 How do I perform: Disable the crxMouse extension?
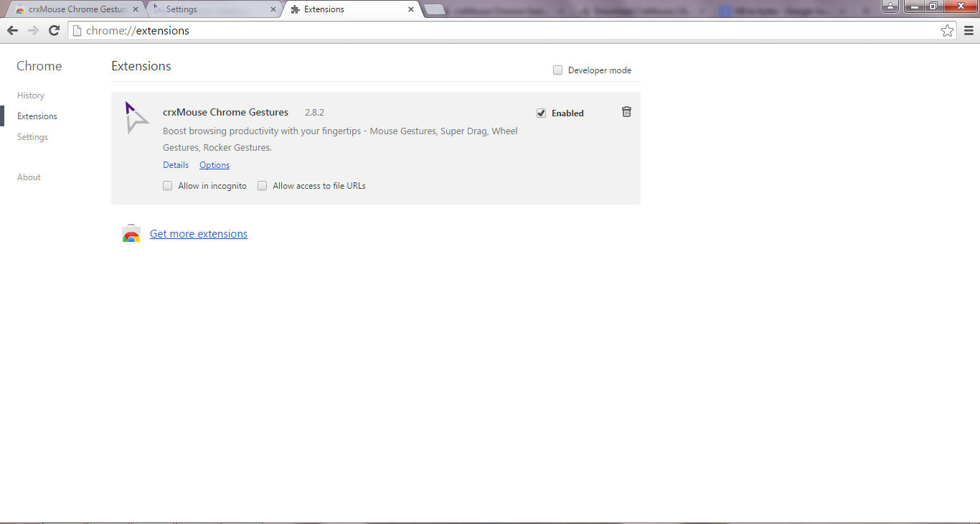pyautogui.click(x=541, y=113)
